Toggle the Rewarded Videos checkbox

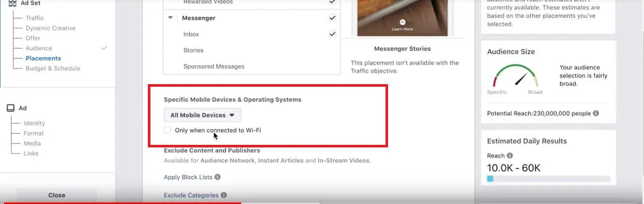click(x=332, y=2)
